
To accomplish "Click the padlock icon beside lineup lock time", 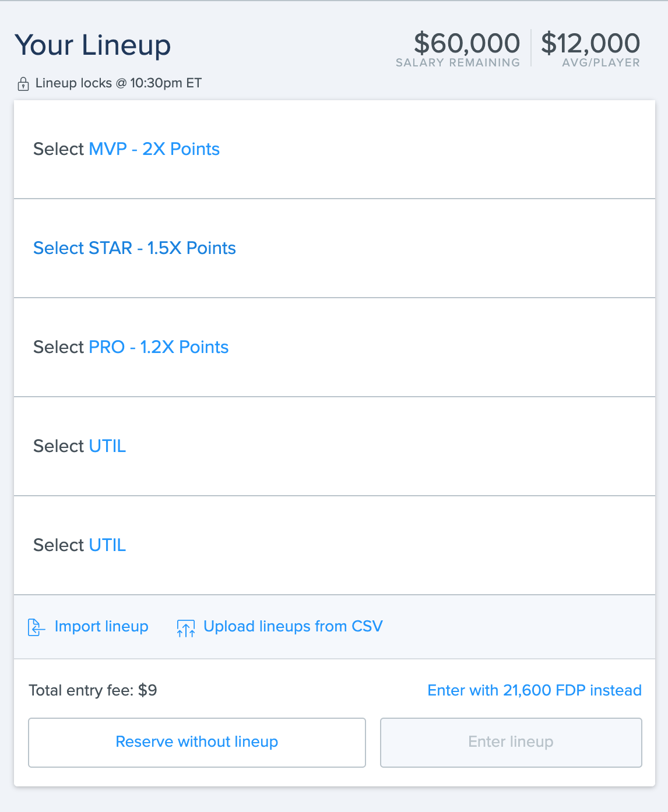I will tap(23, 83).
